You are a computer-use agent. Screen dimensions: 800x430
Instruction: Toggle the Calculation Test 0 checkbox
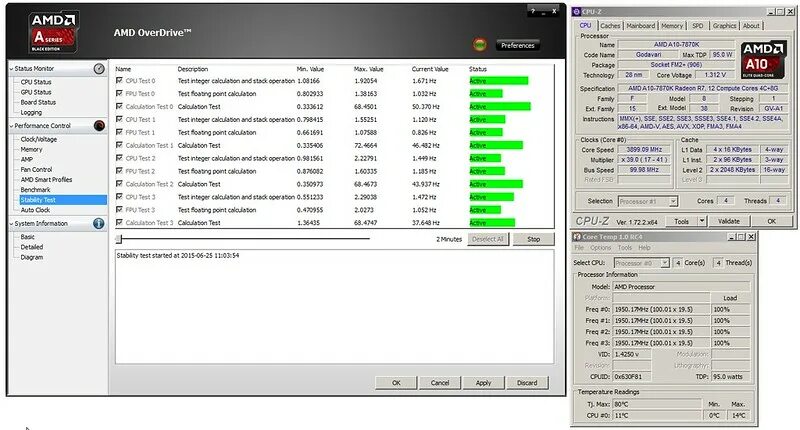tap(119, 107)
